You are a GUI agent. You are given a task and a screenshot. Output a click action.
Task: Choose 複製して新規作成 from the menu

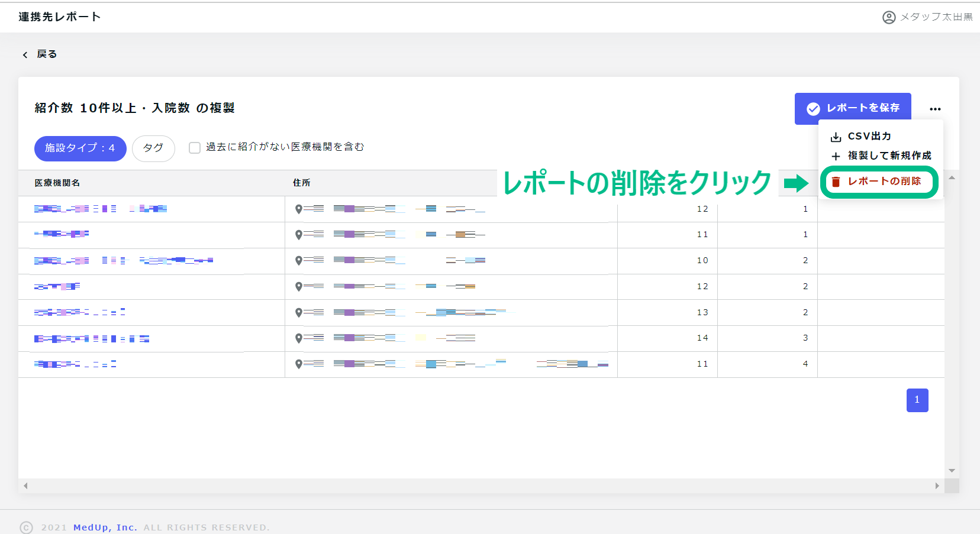(881, 156)
